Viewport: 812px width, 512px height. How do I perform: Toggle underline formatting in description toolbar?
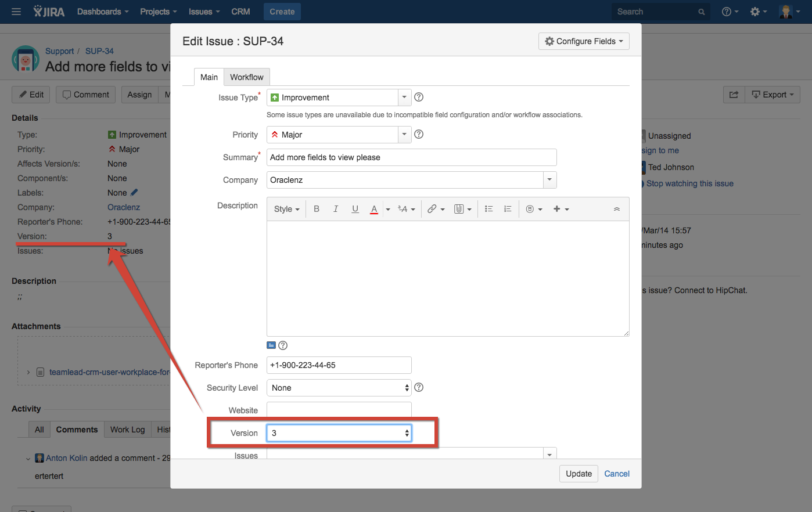pos(355,209)
